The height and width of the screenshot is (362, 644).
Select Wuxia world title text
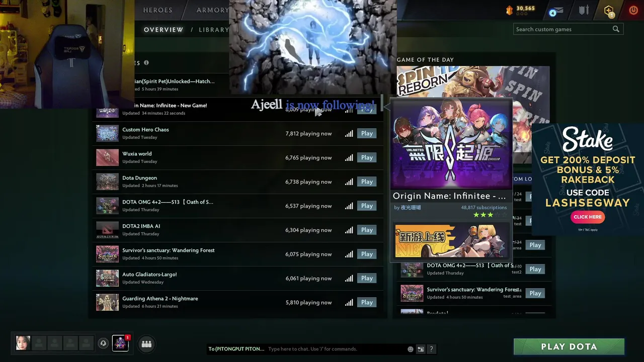click(x=137, y=154)
